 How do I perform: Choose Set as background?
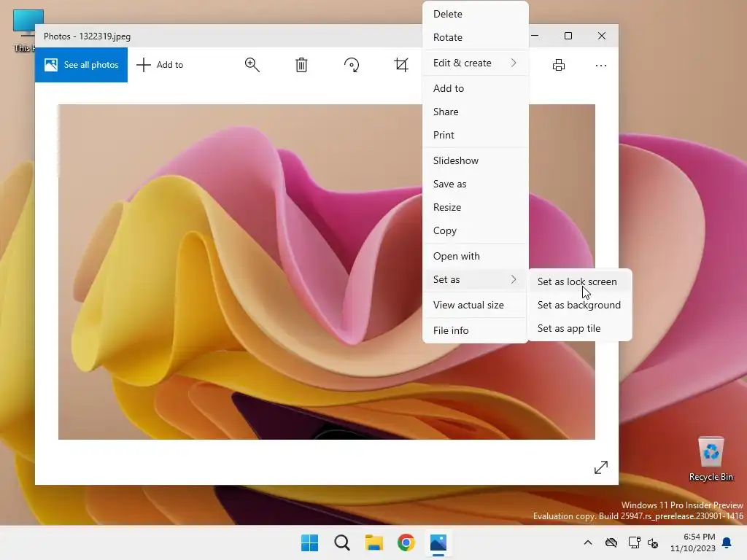(580, 306)
